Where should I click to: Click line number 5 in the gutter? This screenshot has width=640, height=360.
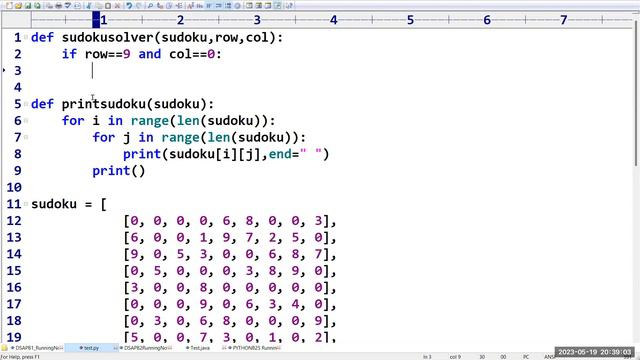point(18,104)
